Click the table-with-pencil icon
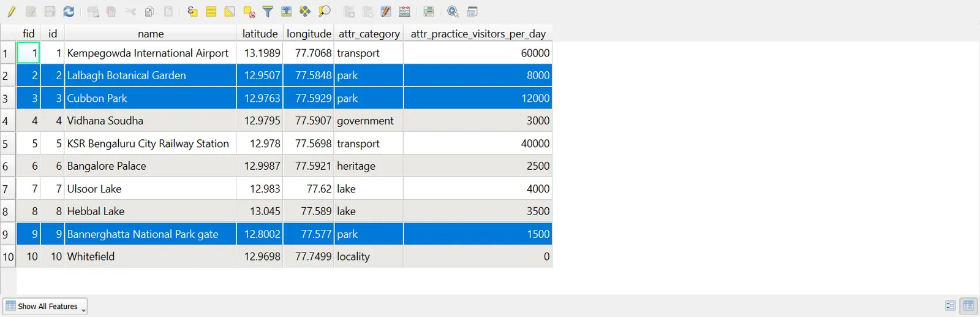This screenshot has height=317, width=980. tap(386, 12)
